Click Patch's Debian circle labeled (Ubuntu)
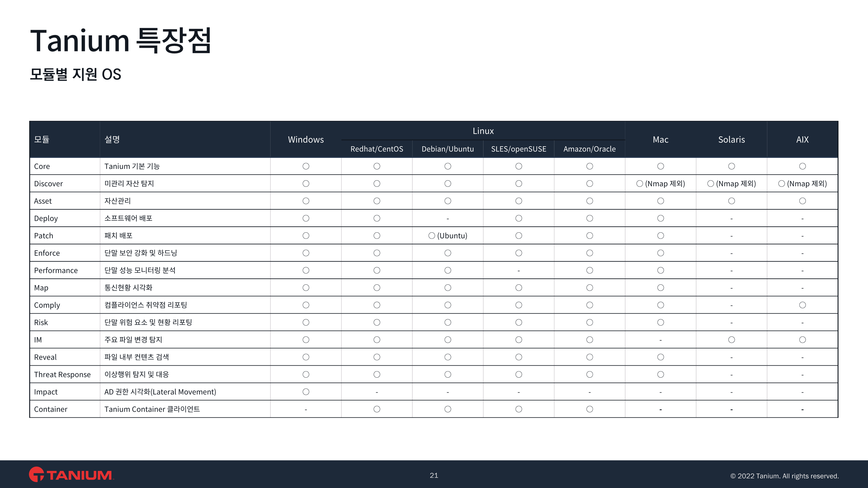 pyautogui.click(x=432, y=236)
